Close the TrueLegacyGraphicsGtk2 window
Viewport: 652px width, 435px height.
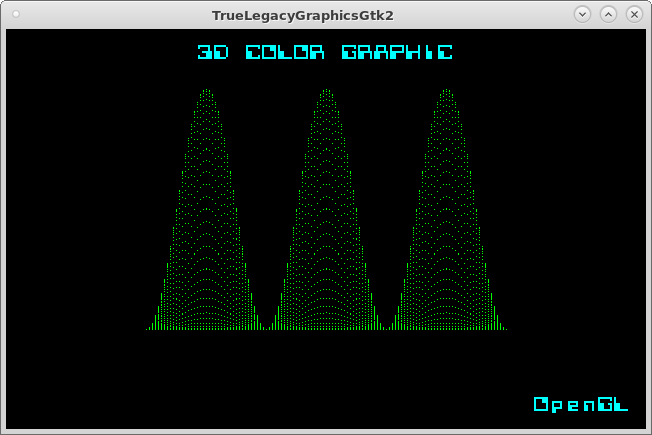coord(633,14)
